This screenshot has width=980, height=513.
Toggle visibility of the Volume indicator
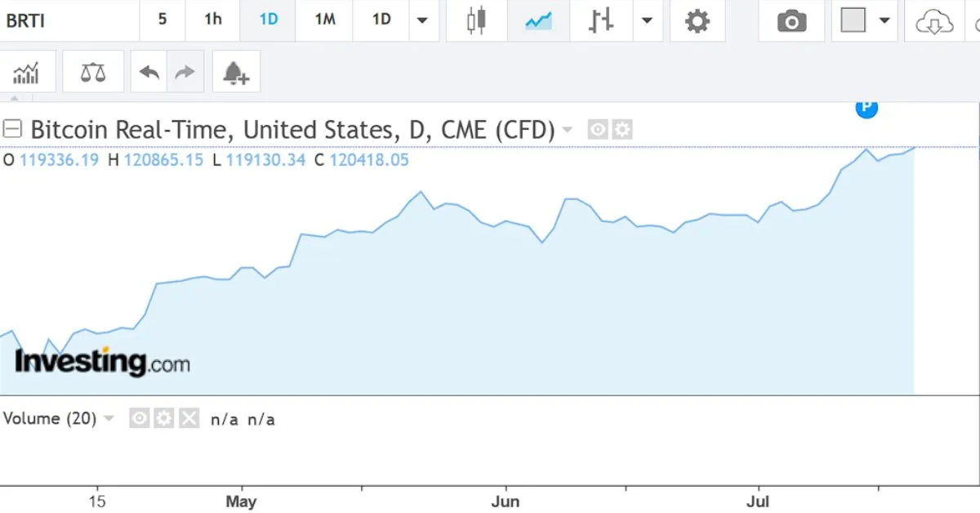(140, 418)
